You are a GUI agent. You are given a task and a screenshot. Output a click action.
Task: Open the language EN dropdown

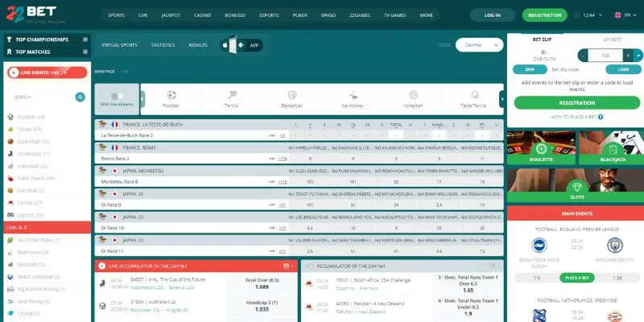pyautogui.click(x=625, y=15)
